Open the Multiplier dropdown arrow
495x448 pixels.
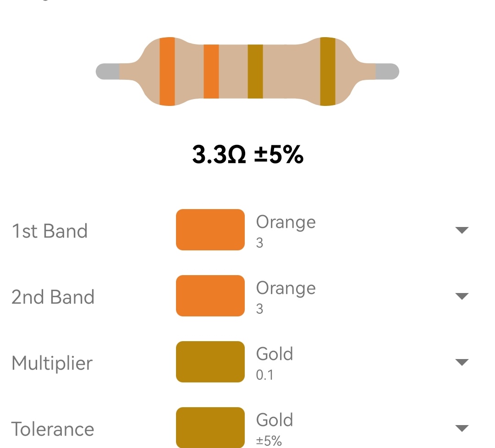click(x=462, y=362)
